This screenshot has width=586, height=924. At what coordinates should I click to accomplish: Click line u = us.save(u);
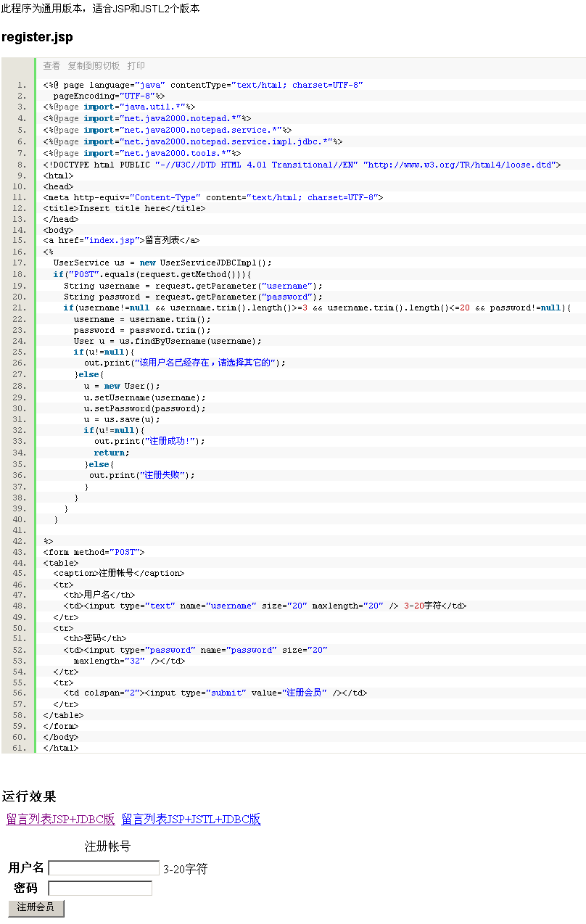coord(122,419)
